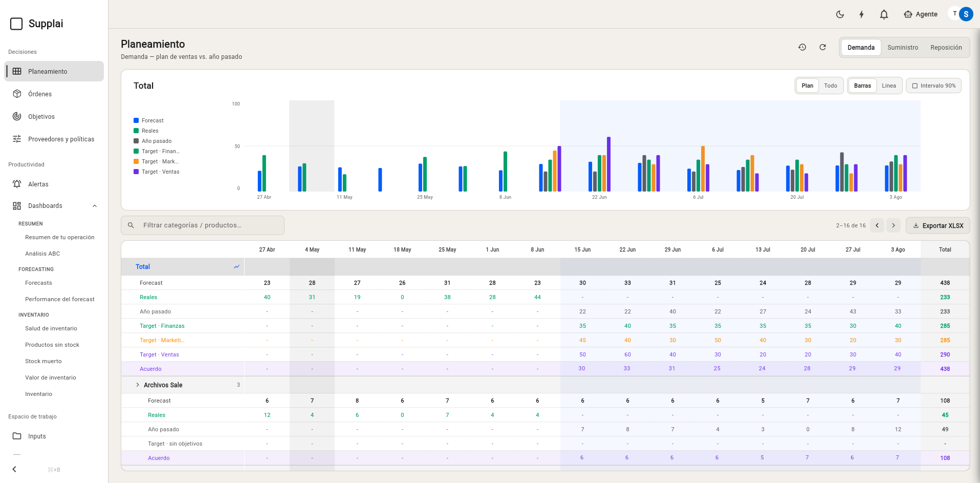Open the Agente assistant

tap(921, 14)
